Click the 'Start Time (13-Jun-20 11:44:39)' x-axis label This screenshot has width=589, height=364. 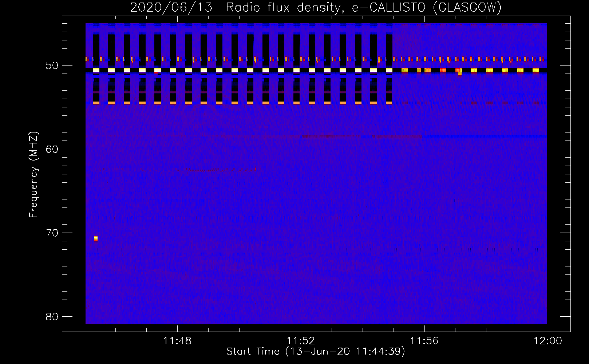point(316,352)
